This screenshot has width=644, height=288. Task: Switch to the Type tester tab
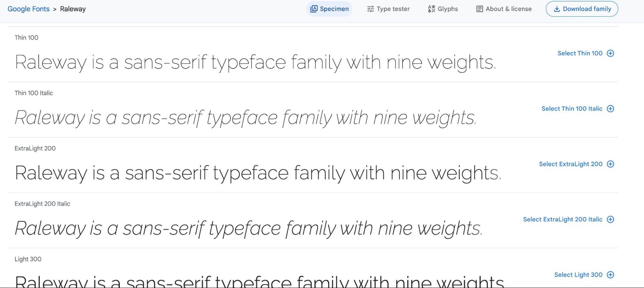pyautogui.click(x=393, y=9)
